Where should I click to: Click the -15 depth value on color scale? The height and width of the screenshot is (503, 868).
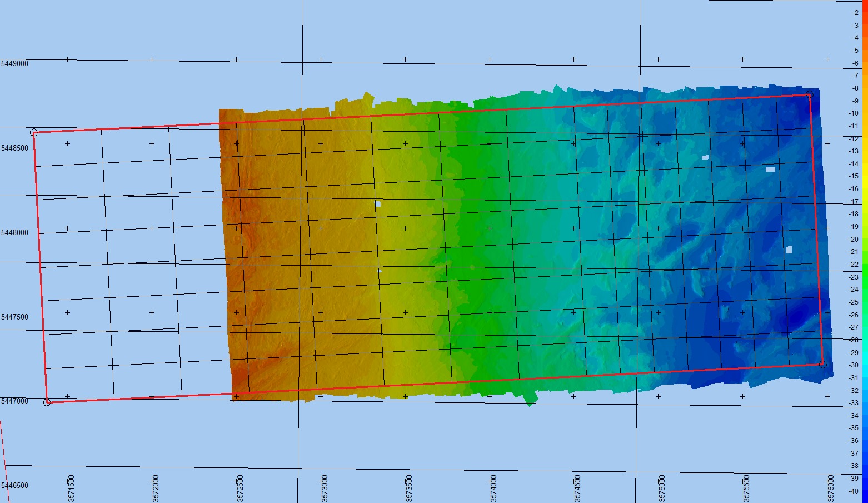click(x=853, y=176)
